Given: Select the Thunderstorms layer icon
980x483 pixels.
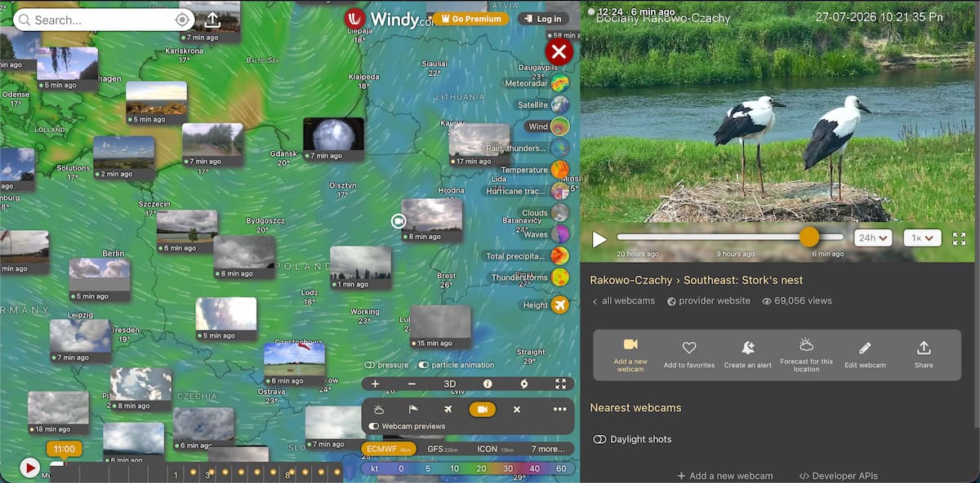Looking at the screenshot, I should 559,277.
